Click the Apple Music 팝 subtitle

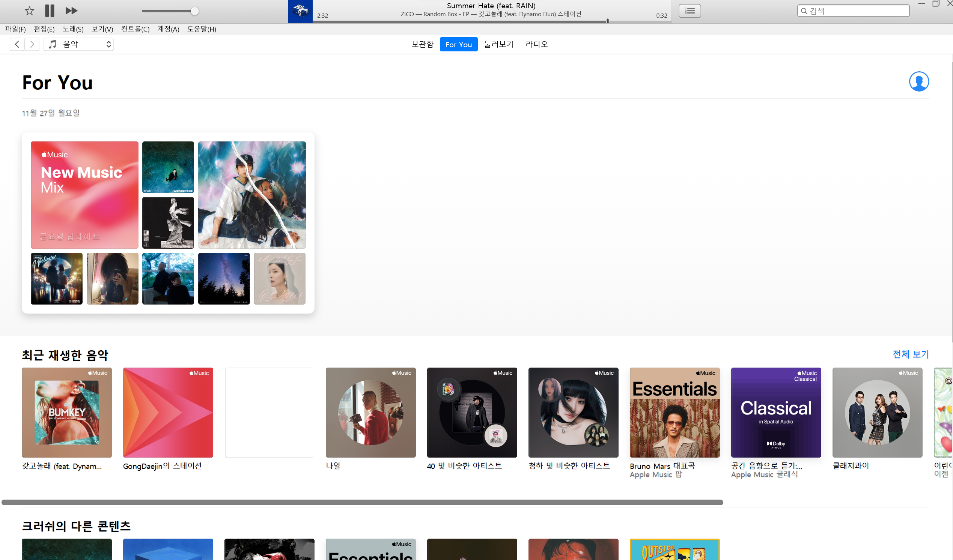[x=655, y=474]
